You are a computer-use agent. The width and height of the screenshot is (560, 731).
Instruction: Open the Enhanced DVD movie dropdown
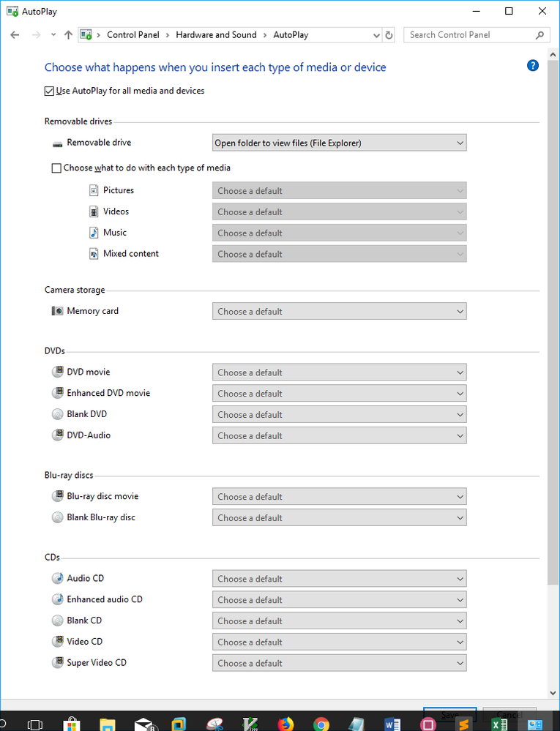point(340,394)
